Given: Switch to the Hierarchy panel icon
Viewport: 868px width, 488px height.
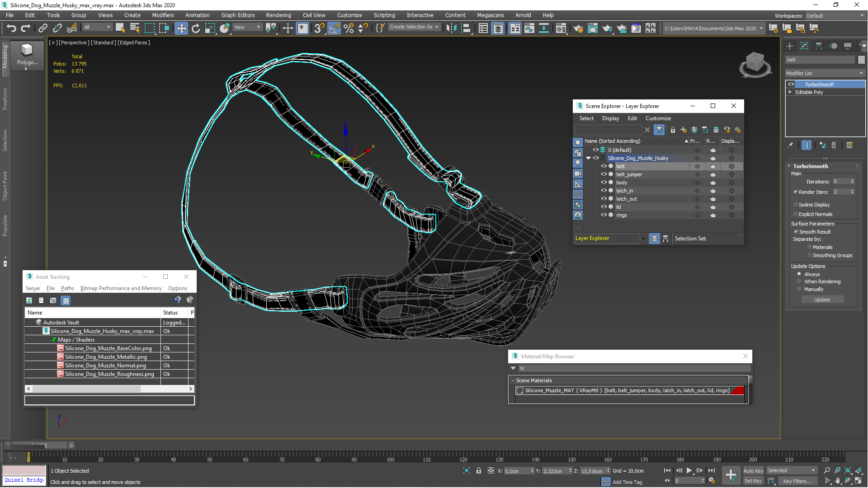Looking at the screenshot, I should click(x=819, y=46).
